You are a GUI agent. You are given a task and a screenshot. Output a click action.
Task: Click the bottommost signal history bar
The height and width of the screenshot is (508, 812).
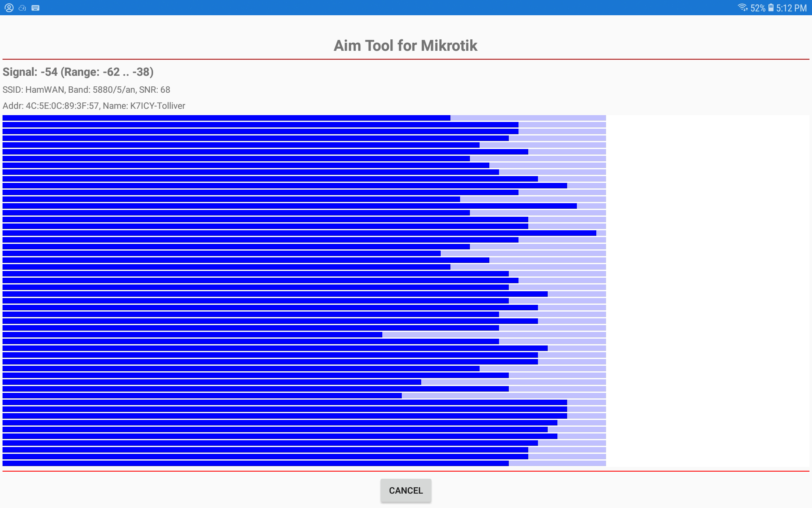[x=255, y=464]
